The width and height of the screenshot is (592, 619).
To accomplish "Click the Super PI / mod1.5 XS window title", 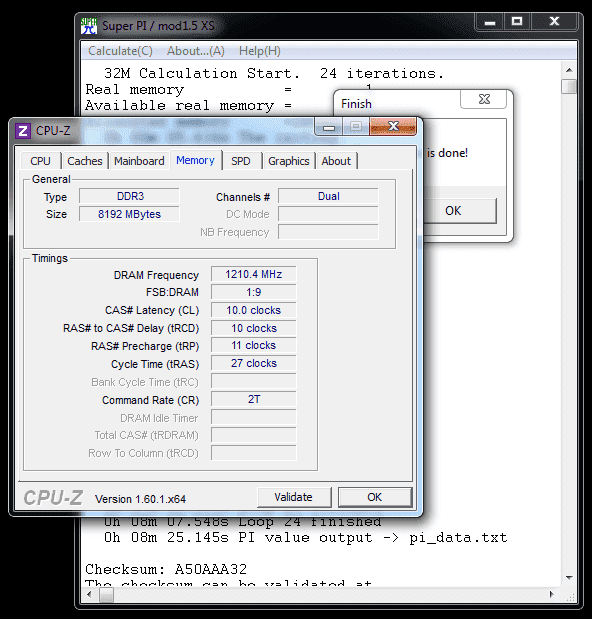I will (158, 26).
